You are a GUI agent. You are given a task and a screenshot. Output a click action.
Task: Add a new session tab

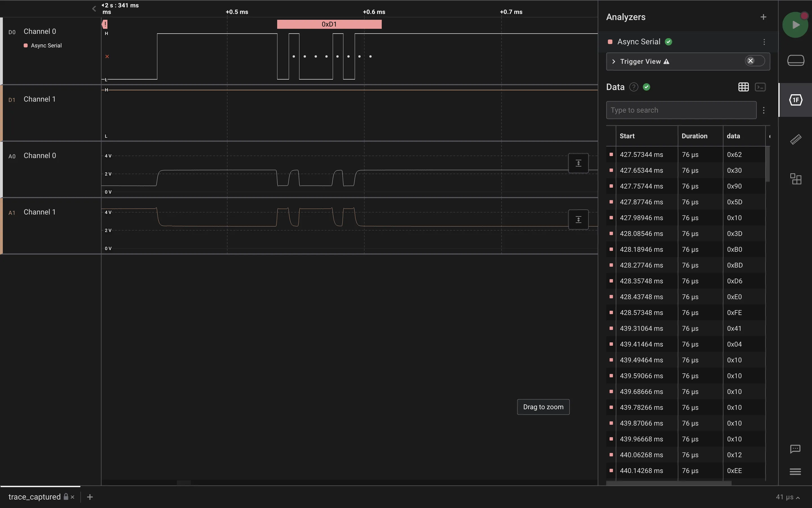[90, 497]
